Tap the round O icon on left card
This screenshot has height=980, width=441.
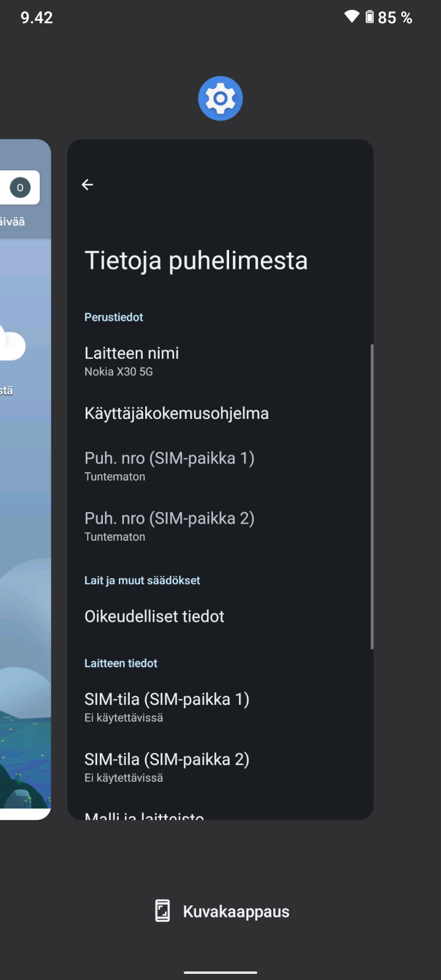pos(20,187)
